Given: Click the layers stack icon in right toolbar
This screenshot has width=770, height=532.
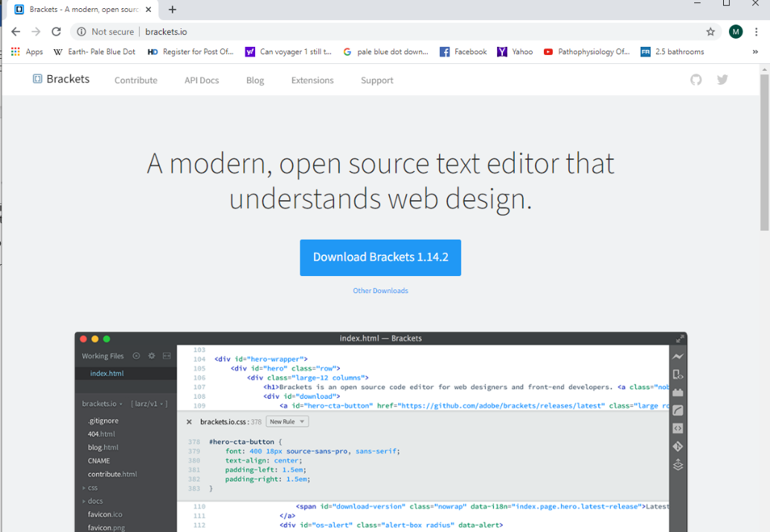Looking at the screenshot, I should click(x=678, y=464).
